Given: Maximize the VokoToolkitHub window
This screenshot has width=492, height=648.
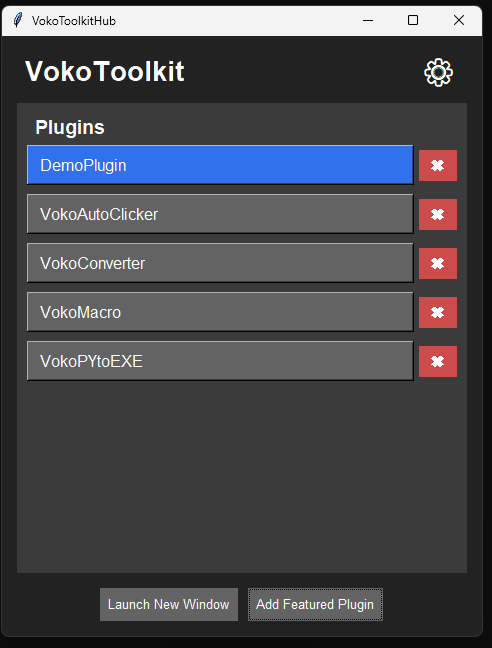Looking at the screenshot, I should click(x=413, y=20).
